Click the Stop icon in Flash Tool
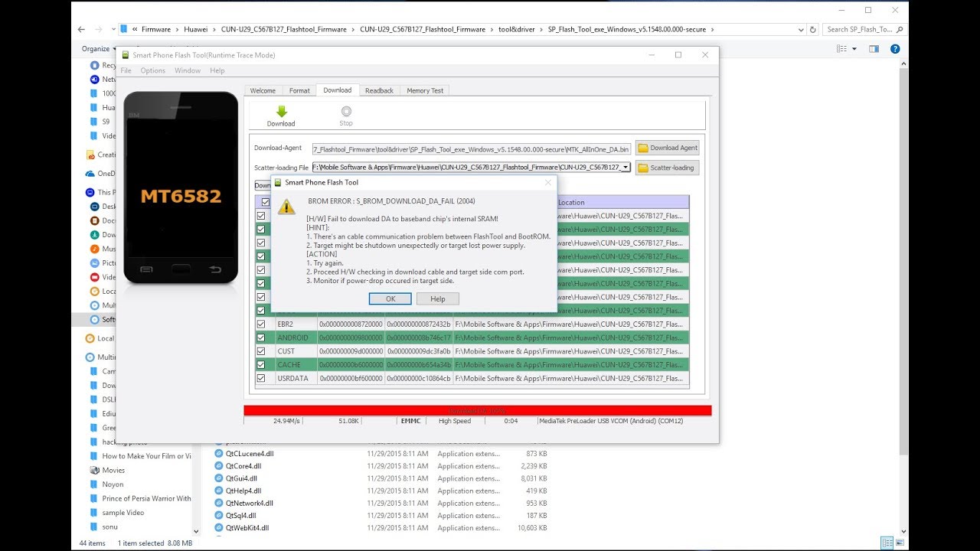 pos(346,112)
